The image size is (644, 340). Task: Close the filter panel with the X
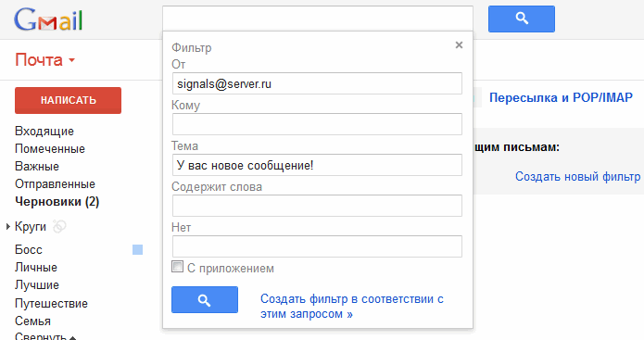[460, 44]
